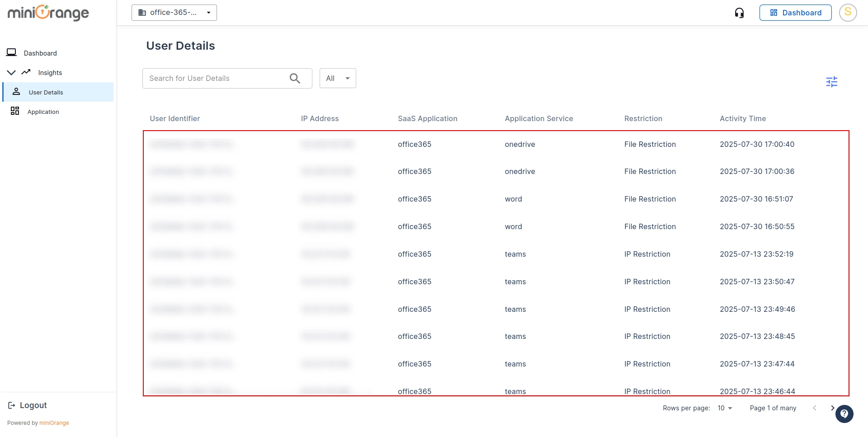This screenshot has width=868, height=437.
Task: Select Insights menu item
Action: tap(50, 73)
